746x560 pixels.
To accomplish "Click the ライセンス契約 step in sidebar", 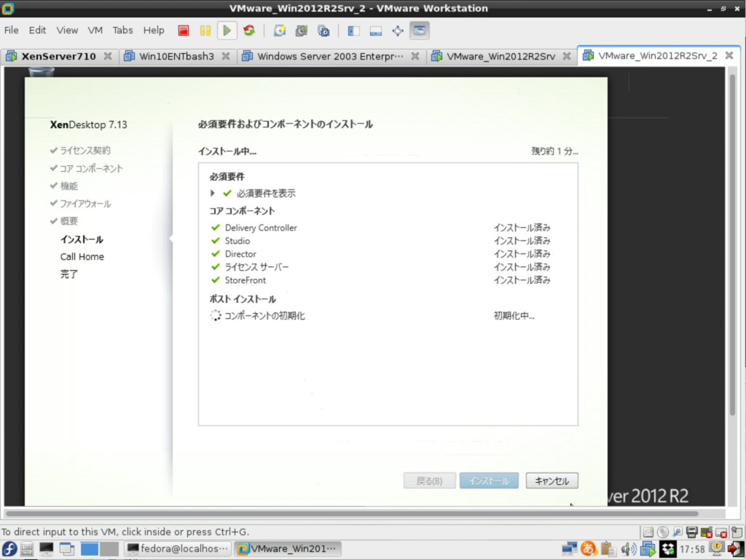I will [85, 150].
